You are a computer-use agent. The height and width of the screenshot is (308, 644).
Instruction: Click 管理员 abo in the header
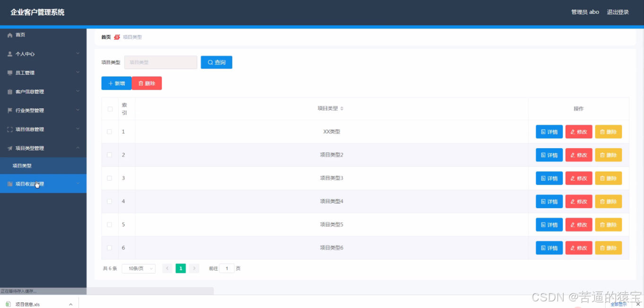point(585,12)
